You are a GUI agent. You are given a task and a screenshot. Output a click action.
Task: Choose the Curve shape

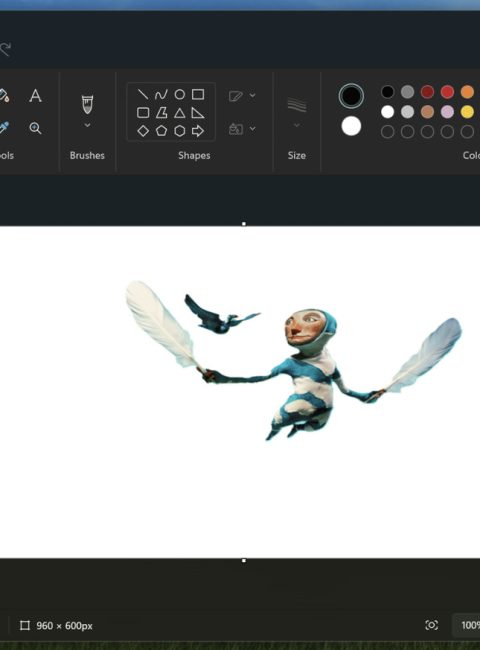click(x=161, y=95)
